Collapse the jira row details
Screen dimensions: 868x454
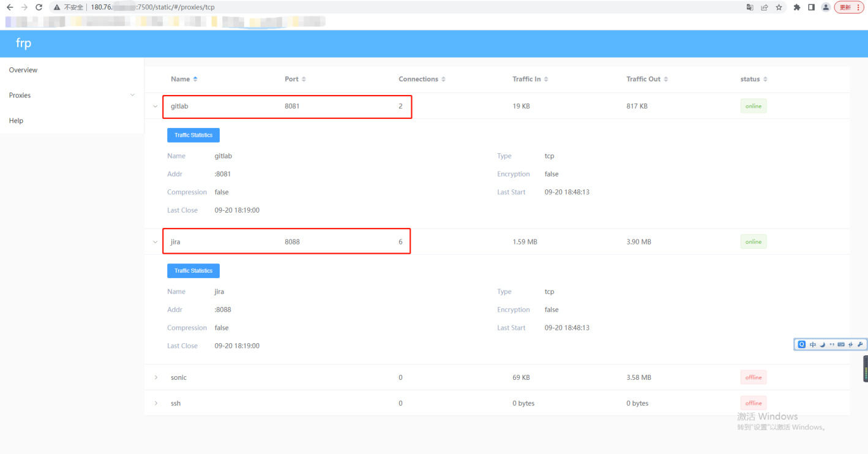click(x=155, y=242)
